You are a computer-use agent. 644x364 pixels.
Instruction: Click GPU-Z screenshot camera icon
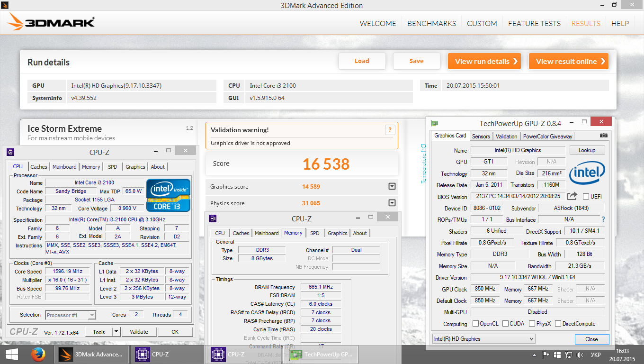[x=603, y=136]
